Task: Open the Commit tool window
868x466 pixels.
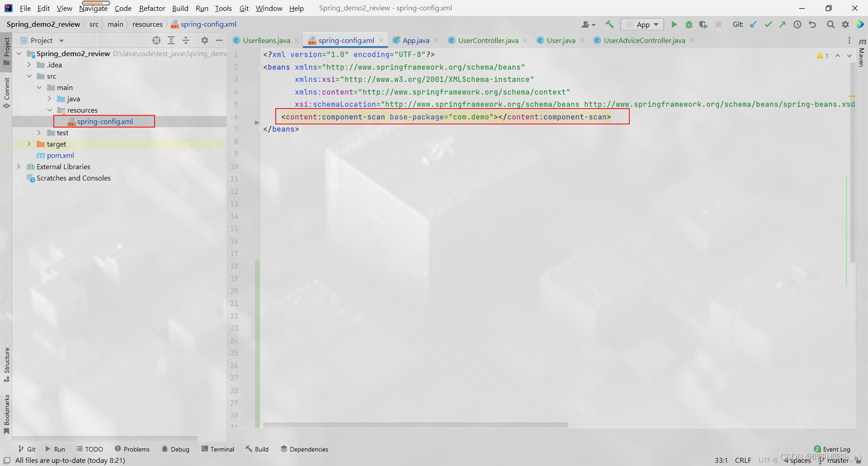Action: coord(6,93)
